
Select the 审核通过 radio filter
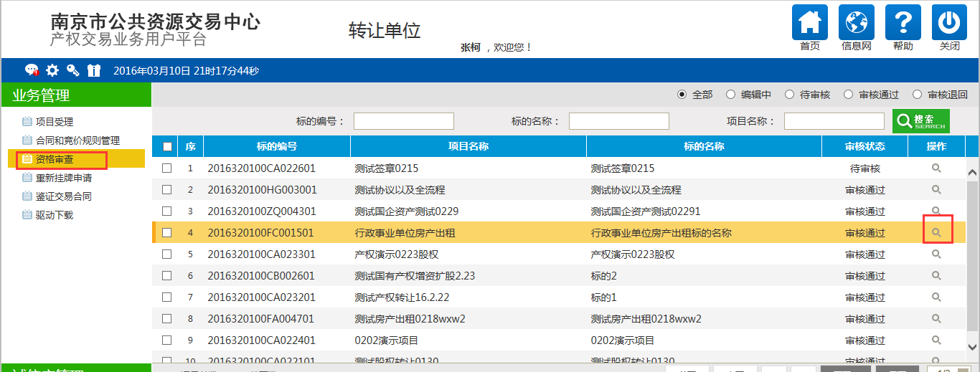click(848, 95)
